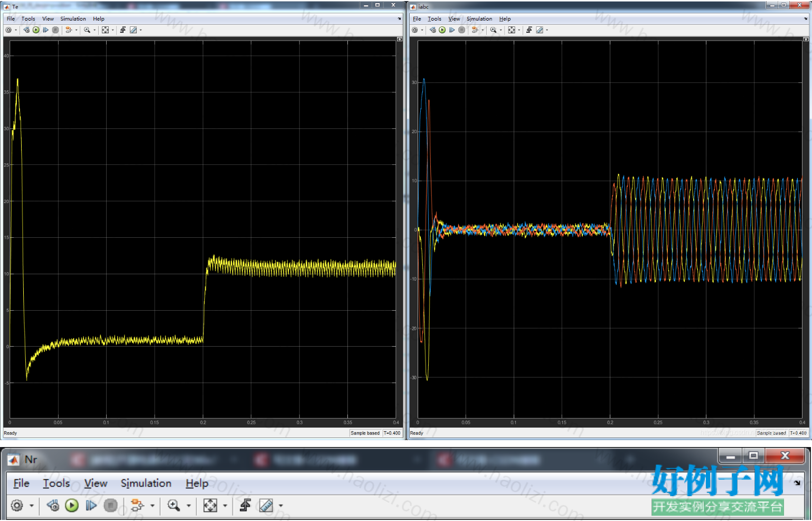Run simulation from Nr scope toolbar
Image resolution: width=812 pixels, height=521 pixels.
coord(72,506)
